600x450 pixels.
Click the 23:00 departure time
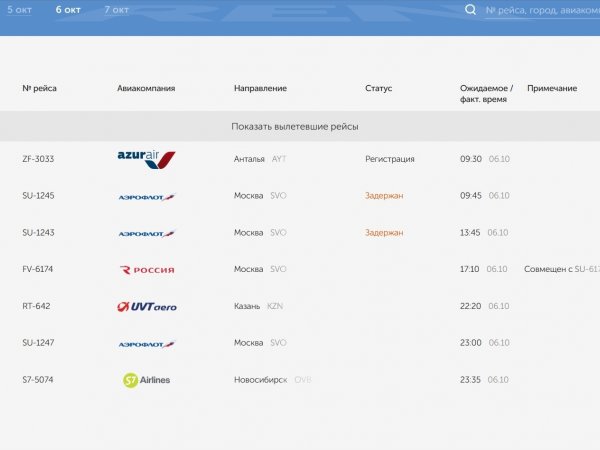click(x=471, y=342)
